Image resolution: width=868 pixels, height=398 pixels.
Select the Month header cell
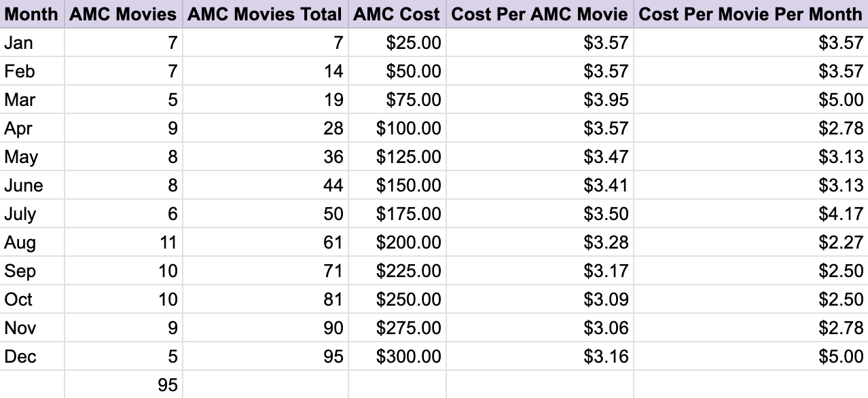pyautogui.click(x=32, y=14)
